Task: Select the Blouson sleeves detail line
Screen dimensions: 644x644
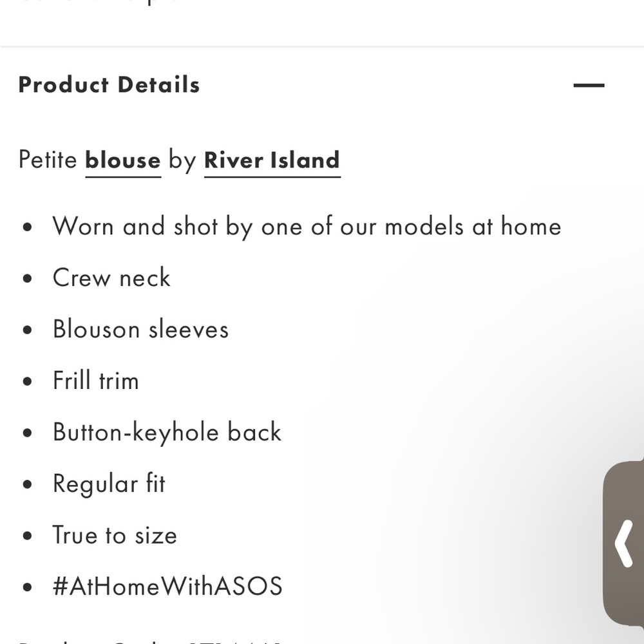Action: point(140,330)
